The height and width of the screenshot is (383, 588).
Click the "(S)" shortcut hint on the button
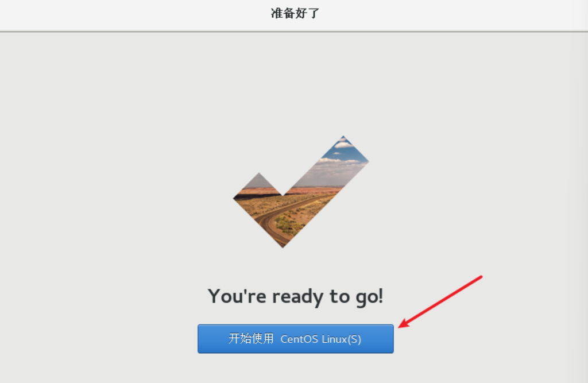click(354, 339)
